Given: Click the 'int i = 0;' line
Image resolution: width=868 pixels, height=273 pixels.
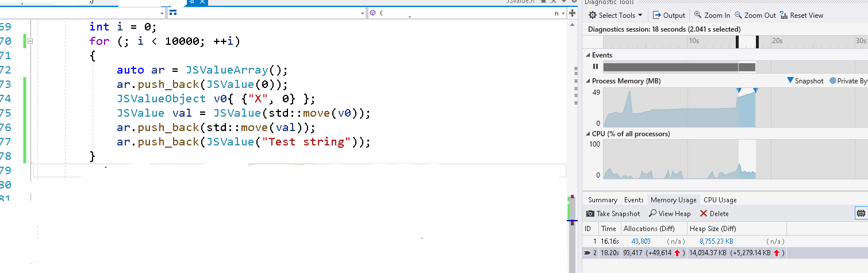Looking at the screenshot, I should [x=122, y=27].
